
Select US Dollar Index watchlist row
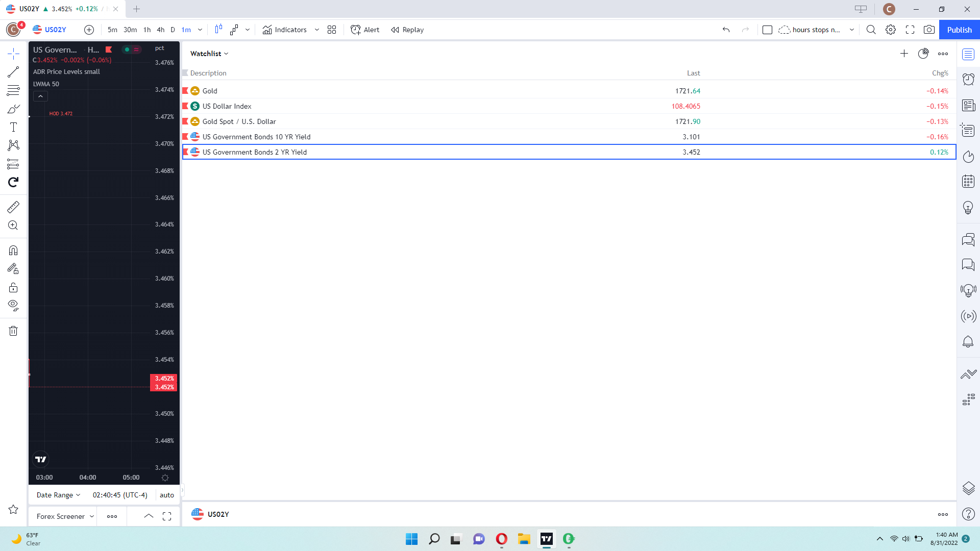[227, 106]
